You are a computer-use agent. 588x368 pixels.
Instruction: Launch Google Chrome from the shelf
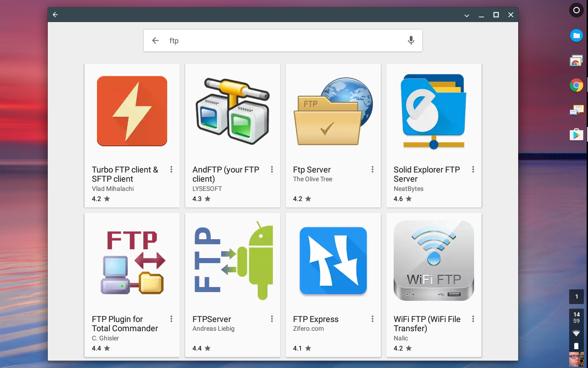(577, 85)
